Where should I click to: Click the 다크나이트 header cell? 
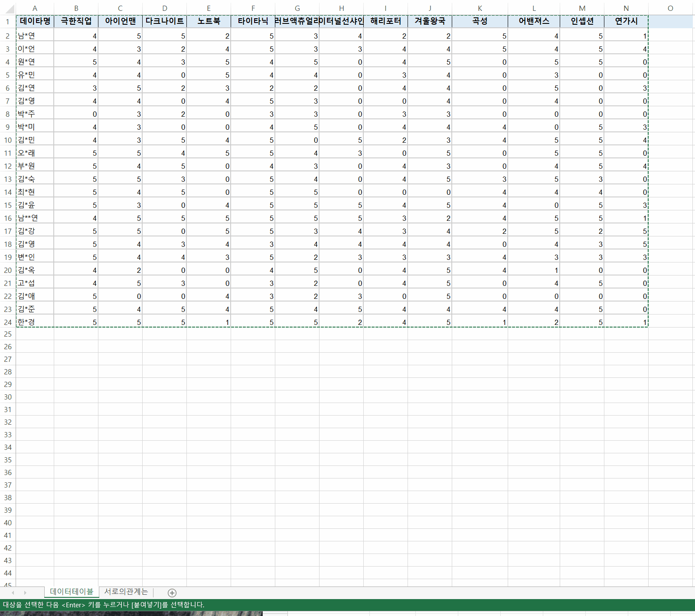click(x=165, y=21)
